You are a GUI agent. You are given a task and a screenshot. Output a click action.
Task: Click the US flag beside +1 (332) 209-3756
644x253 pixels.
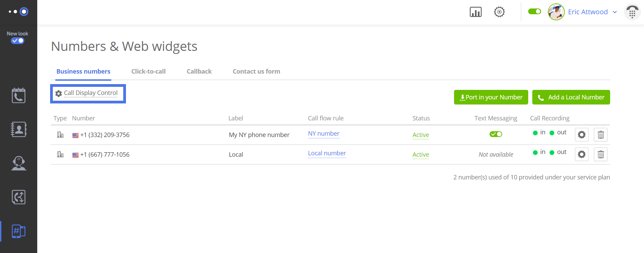click(76, 135)
